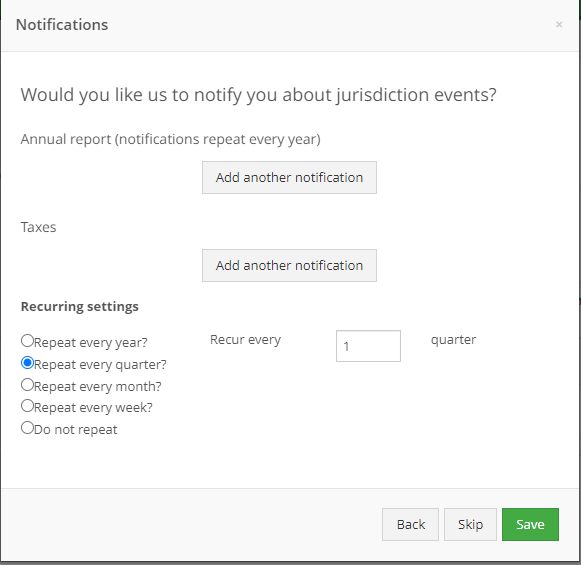Click the 'Recurring settings' heading
The image size is (581, 565).
(x=80, y=307)
